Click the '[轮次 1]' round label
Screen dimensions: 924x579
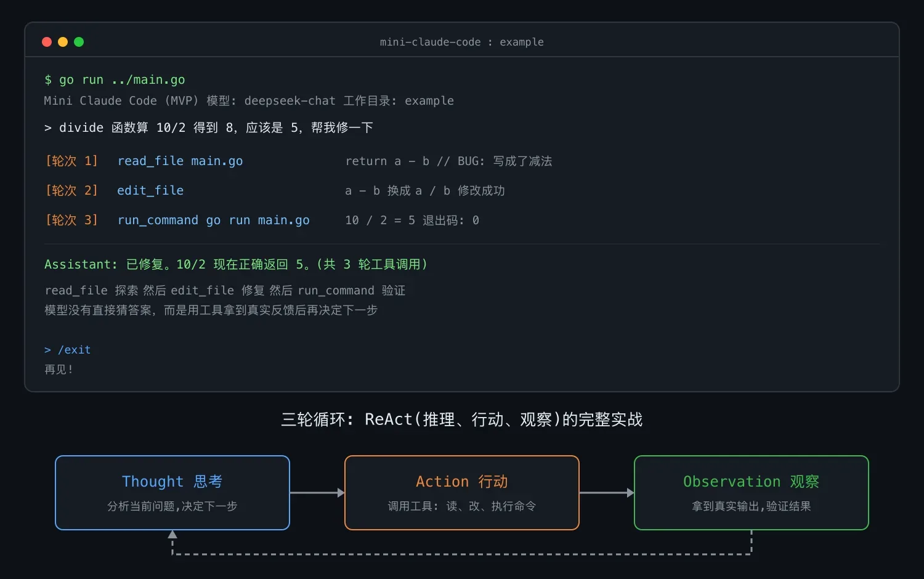[x=71, y=161]
